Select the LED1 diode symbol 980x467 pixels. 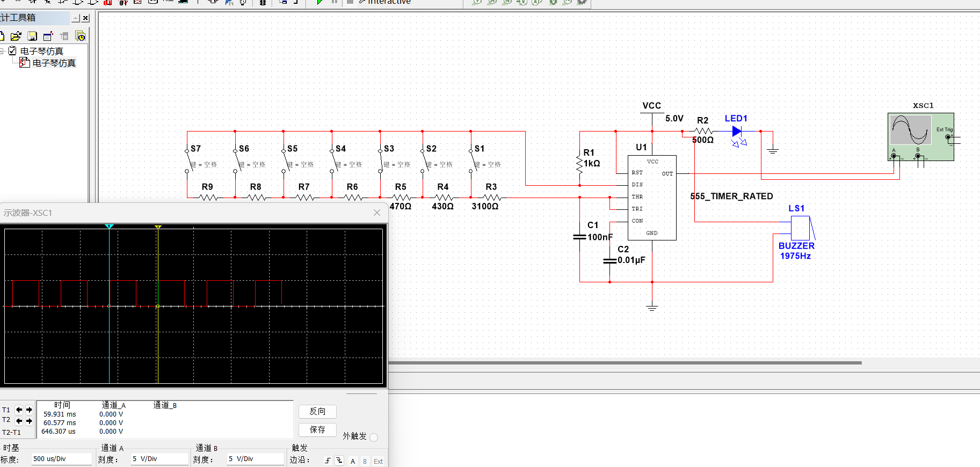[x=737, y=131]
